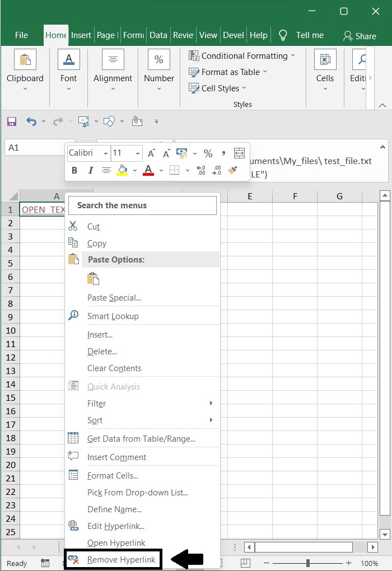Click the fill color bucket icon
Viewport: 392px width, 571px height.
(x=123, y=170)
